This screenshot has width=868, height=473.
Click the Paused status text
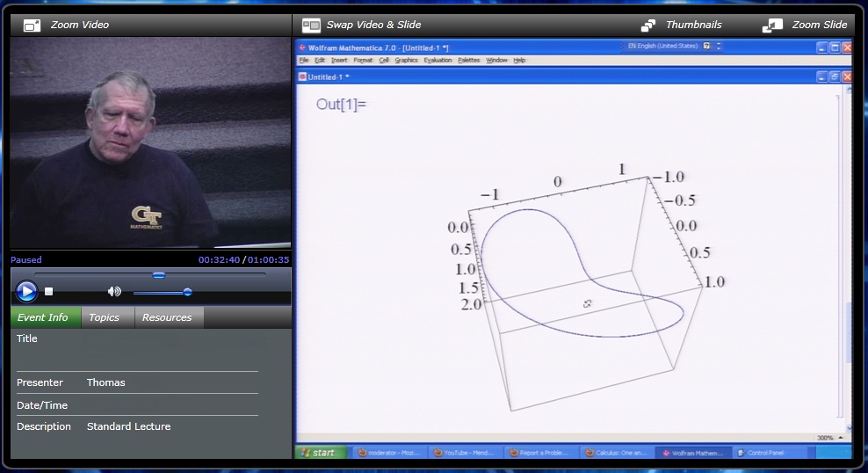point(26,259)
